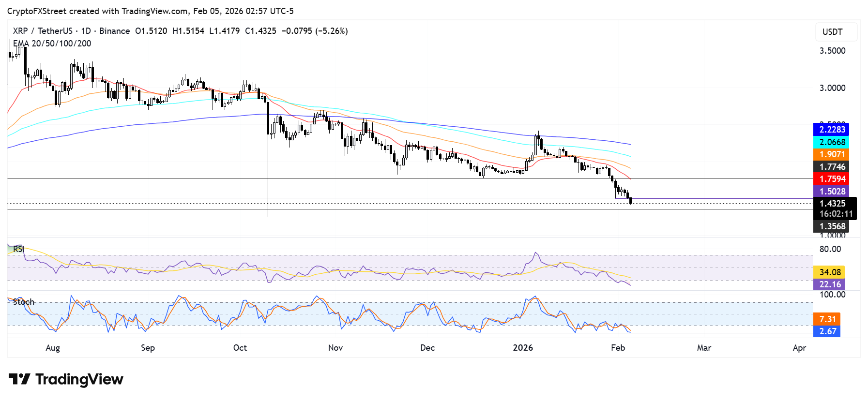Click the orange 1.9071 EMA 50 price tag
Screen dimensions: 868x401
coord(831,154)
